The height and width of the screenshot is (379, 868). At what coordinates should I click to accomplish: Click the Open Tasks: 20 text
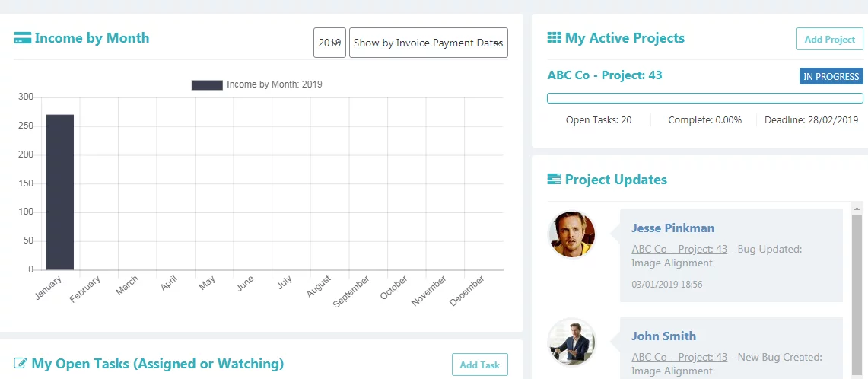pos(599,119)
